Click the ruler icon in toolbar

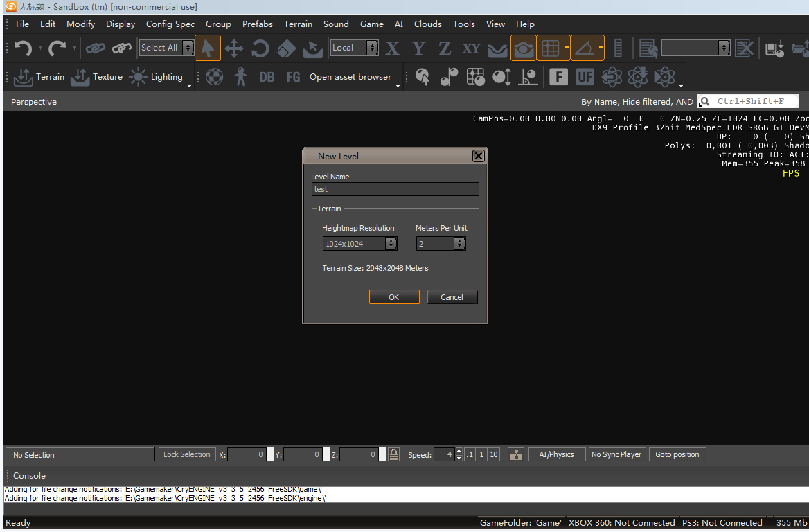coord(619,48)
